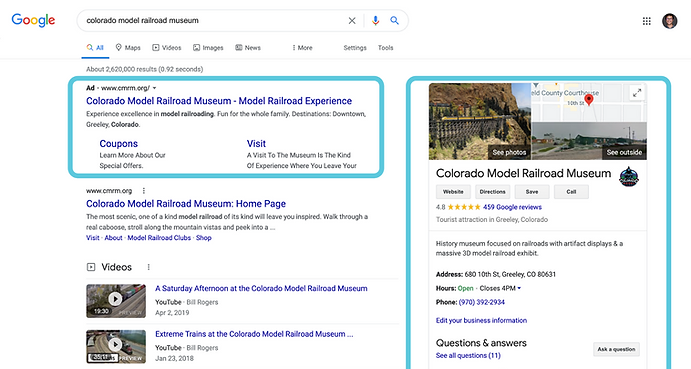Submit search with magnifier icon
This screenshot has width=691, height=369.
pyautogui.click(x=394, y=20)
